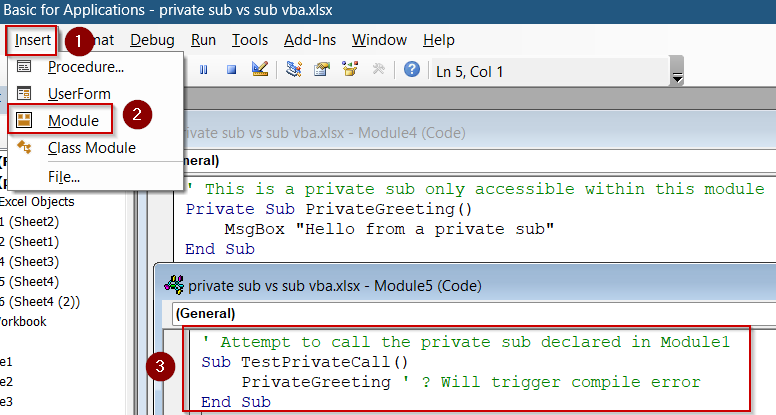
Task: Expand the toolbar options arrow
Action: click(x=677, y=77)
